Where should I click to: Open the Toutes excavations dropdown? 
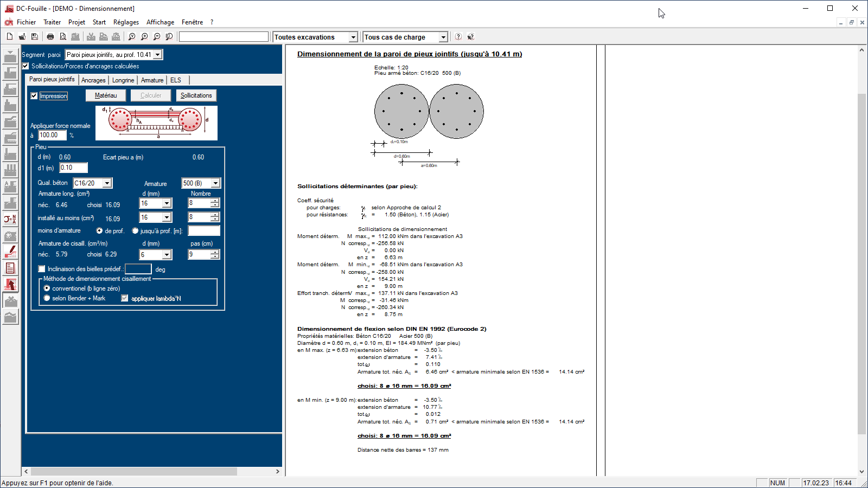(353, 37)
